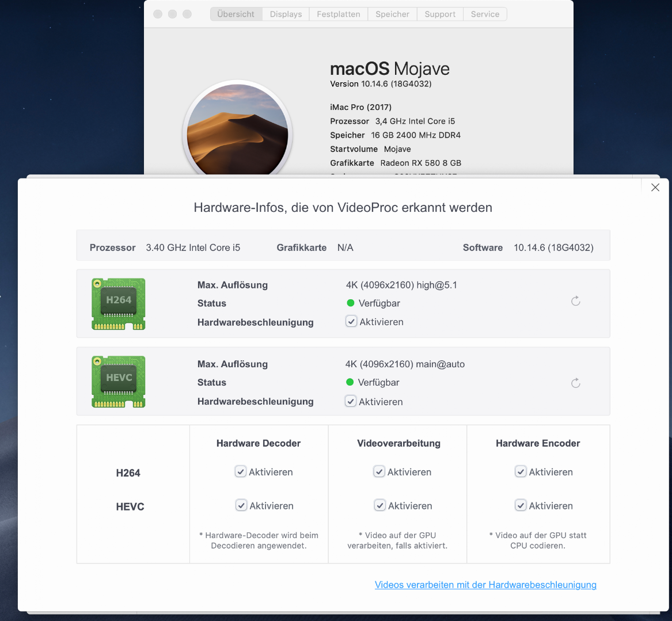Click the HEVC chip icon
The height and width of the screenshot is (621, 672).
[118, 381]
